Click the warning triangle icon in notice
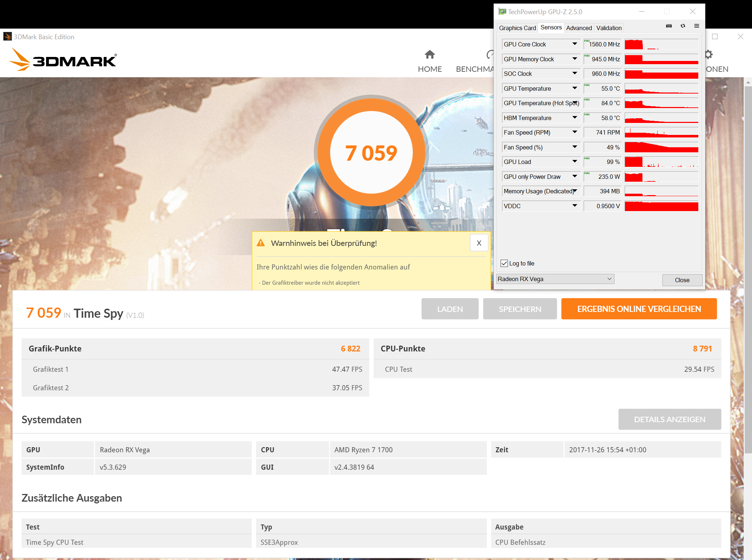The image size is (752, 560). tap(260, 243)
